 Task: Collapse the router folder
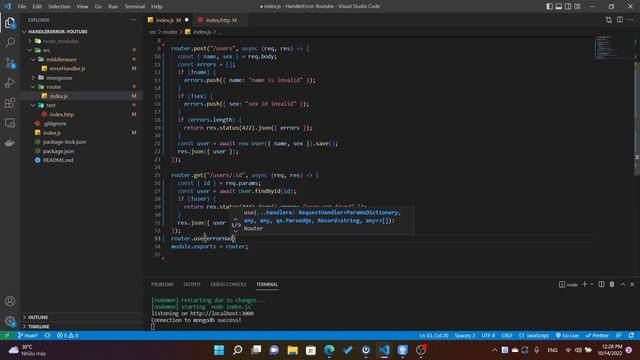point(33,87)
